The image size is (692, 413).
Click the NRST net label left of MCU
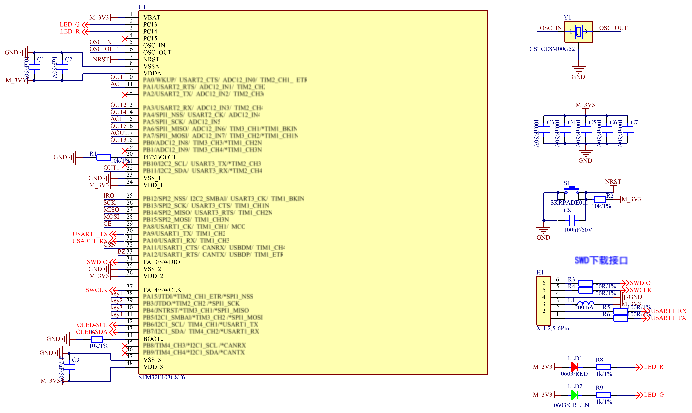[x=101, y=59]
